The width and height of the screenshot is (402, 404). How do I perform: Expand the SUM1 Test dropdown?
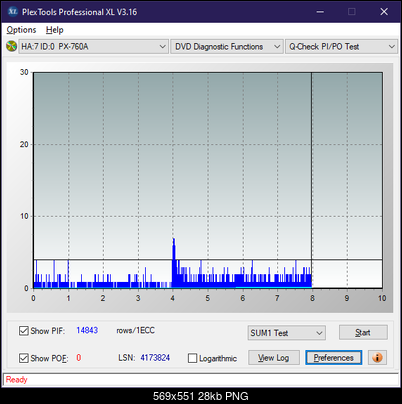click(287, 333)
